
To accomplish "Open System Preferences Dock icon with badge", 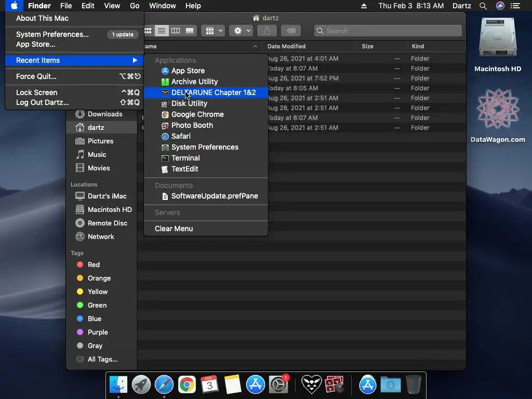I will pos(279,384).
